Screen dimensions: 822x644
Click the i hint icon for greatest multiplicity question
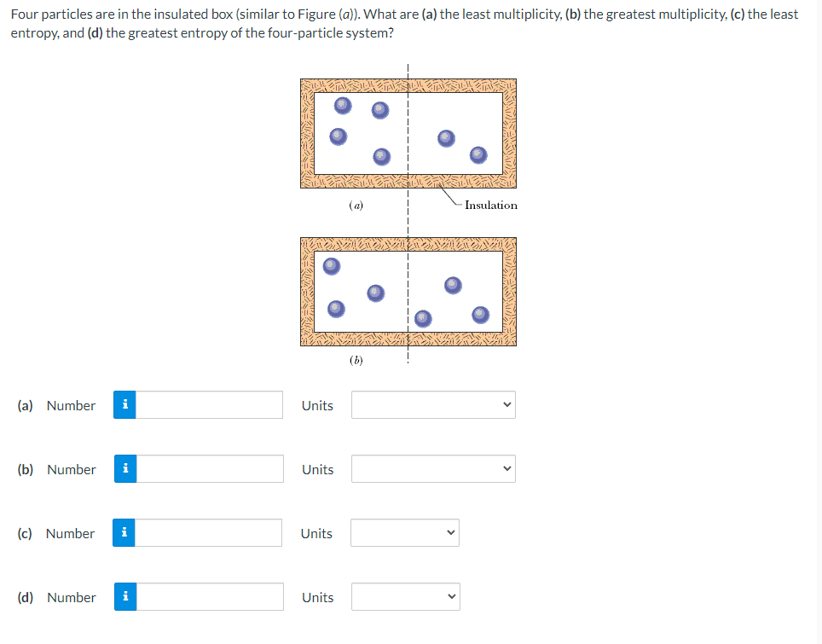[x=124, y=469]
